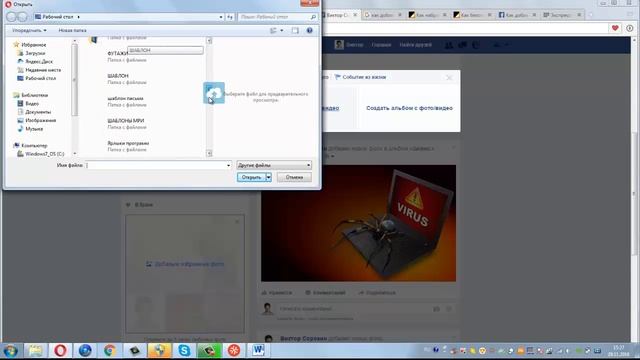Select Компьютер in the navigation tree

click(34, 145)
